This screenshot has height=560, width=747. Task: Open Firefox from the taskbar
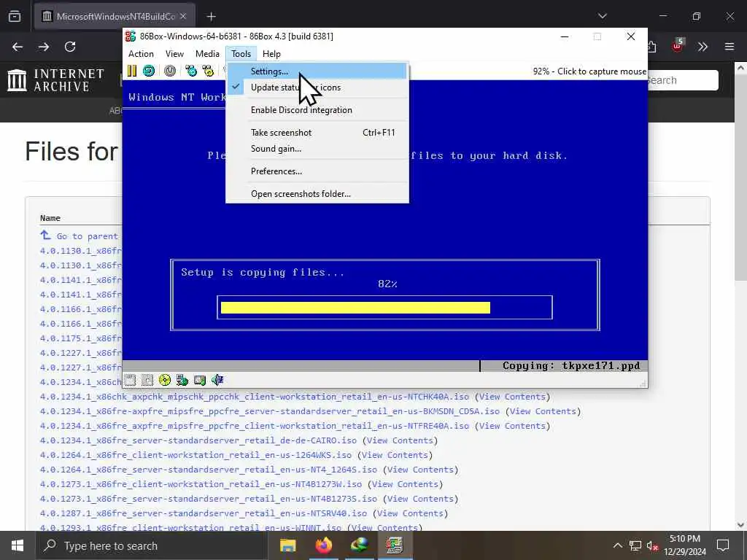pos(323,545)
